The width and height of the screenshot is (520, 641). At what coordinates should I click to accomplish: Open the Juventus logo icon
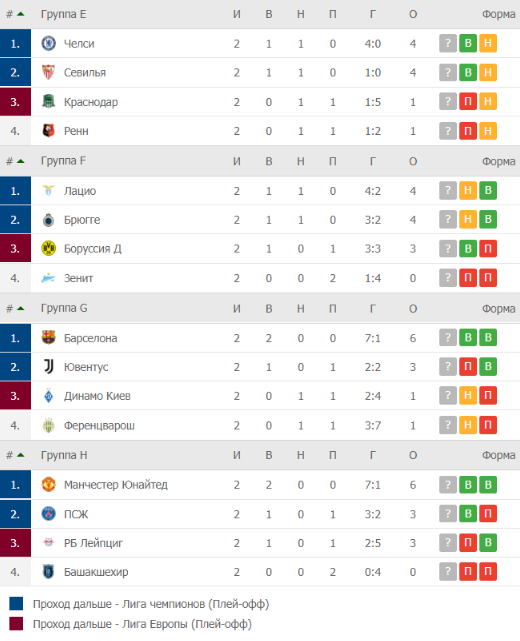[x=49, y=367]
